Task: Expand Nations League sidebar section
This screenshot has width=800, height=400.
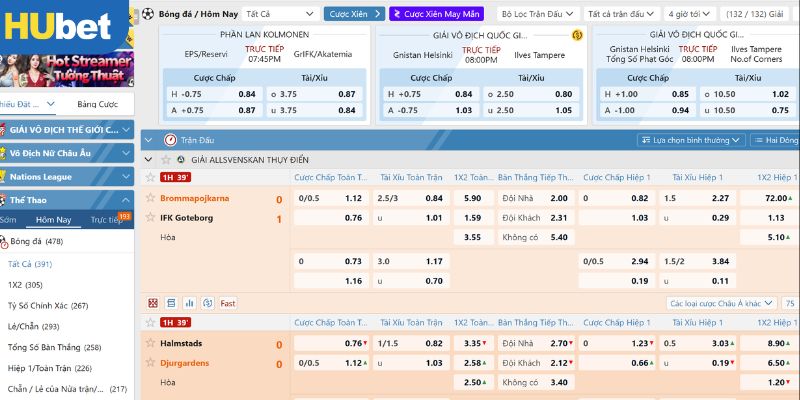Action: [67, 177]
